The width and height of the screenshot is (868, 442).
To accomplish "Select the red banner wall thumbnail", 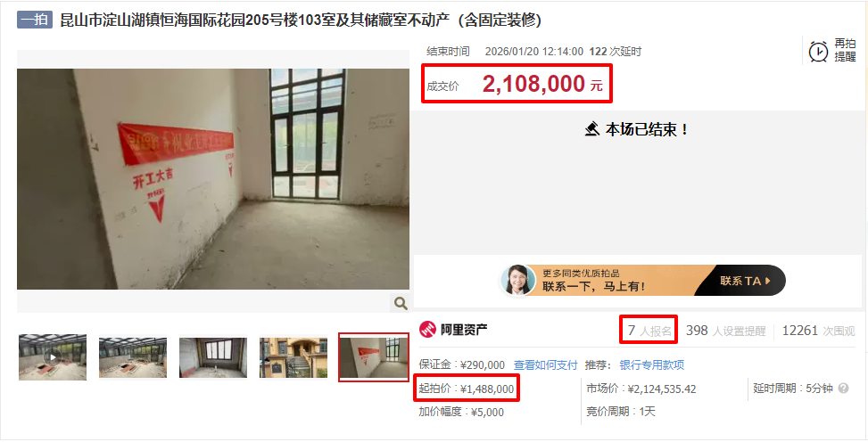I will tap(374, 357).
